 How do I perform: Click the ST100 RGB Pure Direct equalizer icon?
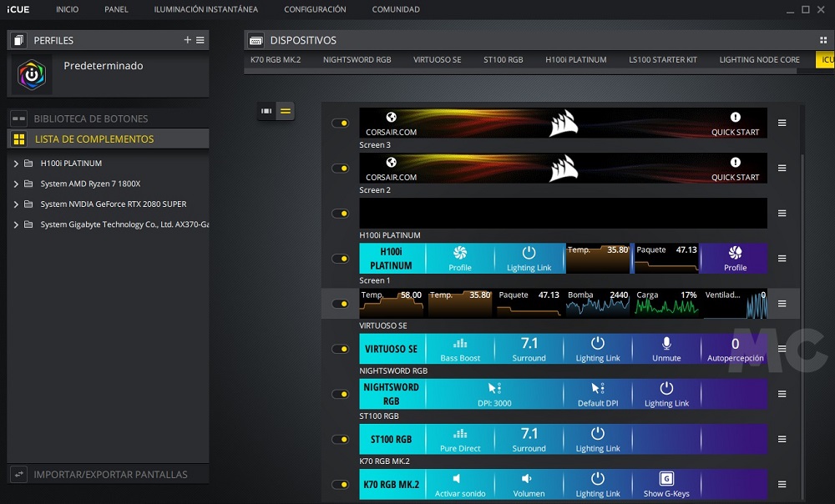pos(460,434)
